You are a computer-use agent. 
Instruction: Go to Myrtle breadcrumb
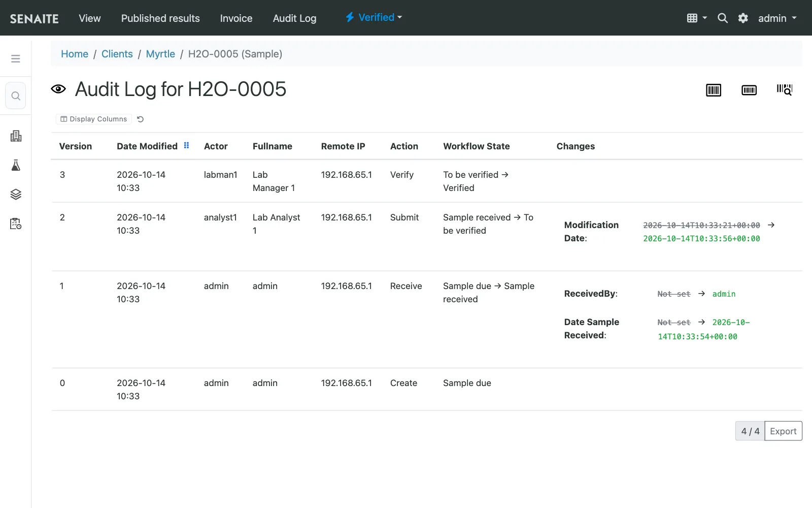coord(160,54)
